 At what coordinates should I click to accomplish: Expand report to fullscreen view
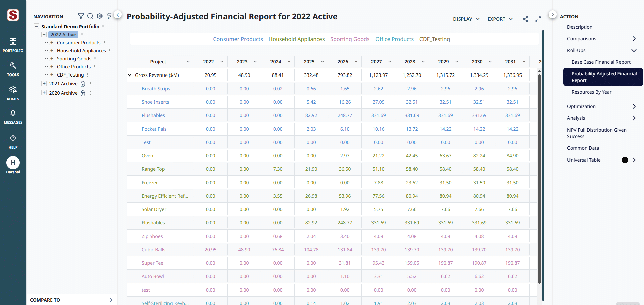[x=538, y=19]
